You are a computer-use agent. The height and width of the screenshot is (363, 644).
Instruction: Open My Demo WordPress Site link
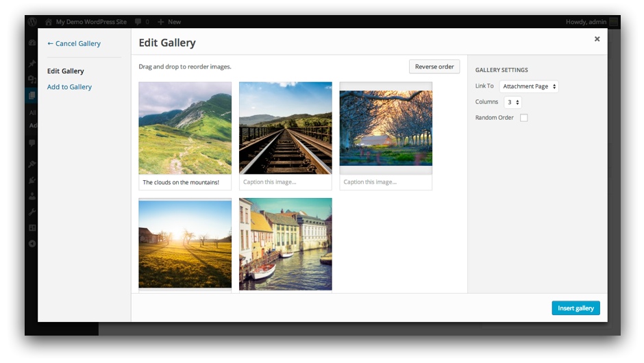(91, 22)
